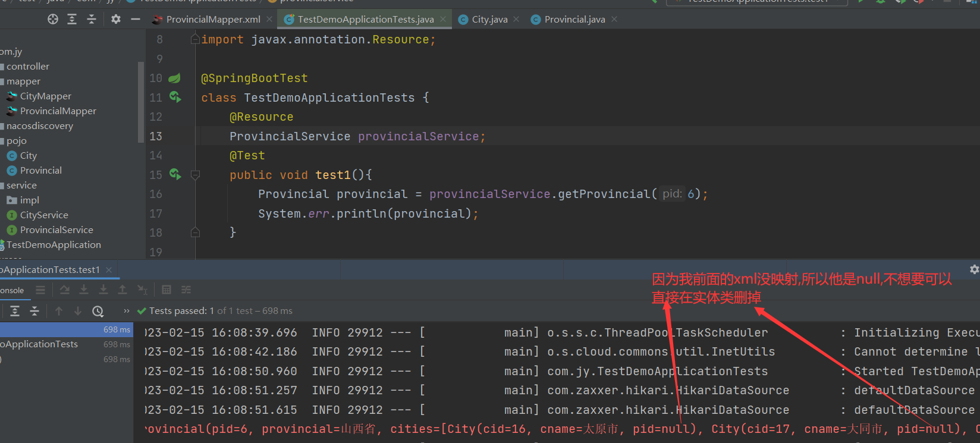980x443 pixels.
Task: Open test history clock icon
Action: pyautogui.click(x=98, y=311)
